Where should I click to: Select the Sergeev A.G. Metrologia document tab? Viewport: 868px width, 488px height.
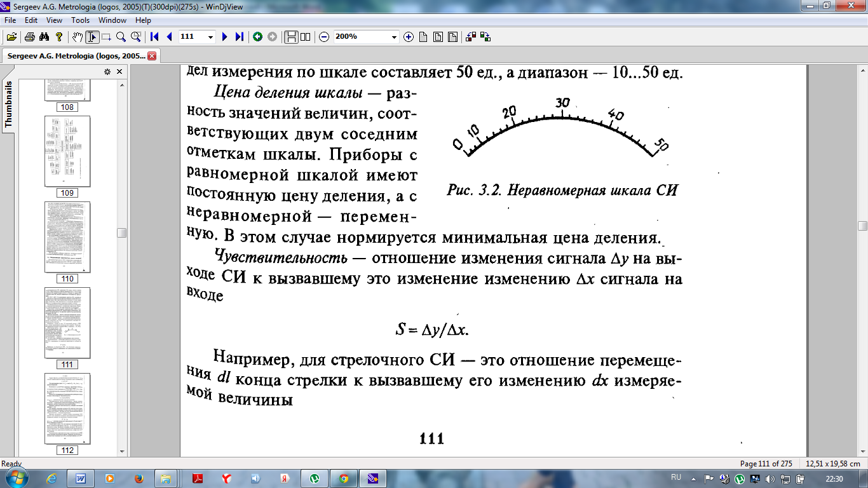[76, 56]
